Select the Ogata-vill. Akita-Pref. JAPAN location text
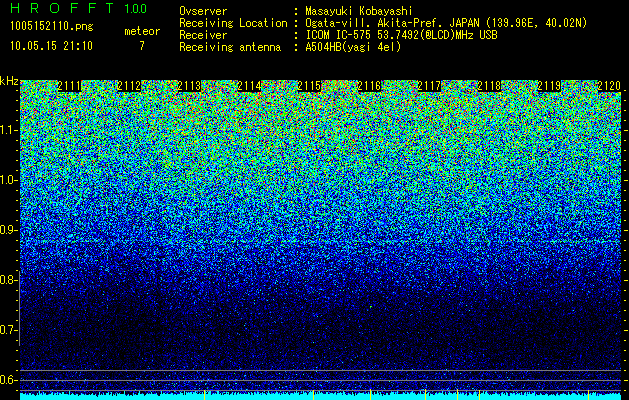 pos(446,23)
